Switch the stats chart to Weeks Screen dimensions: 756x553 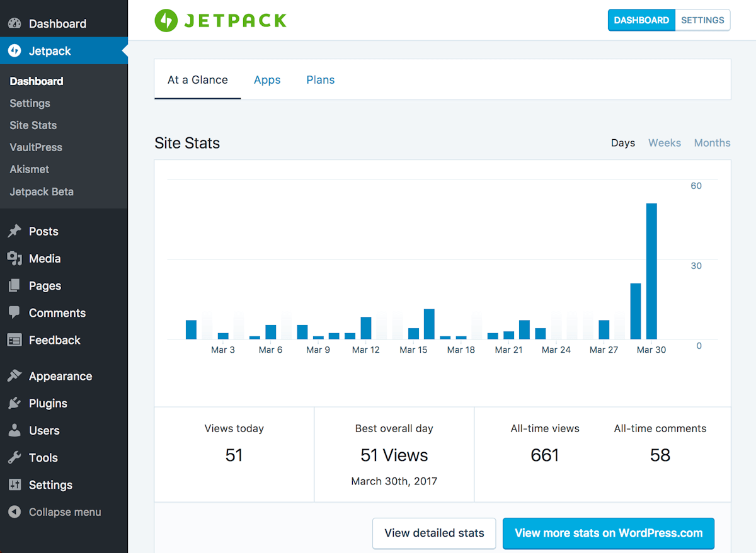[665, 143]
